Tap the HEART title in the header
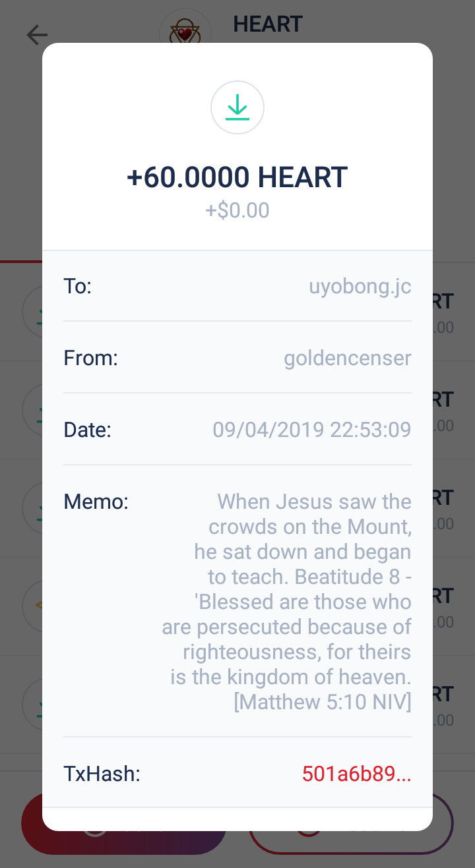475x868 pixels. [x=268, y=24]
